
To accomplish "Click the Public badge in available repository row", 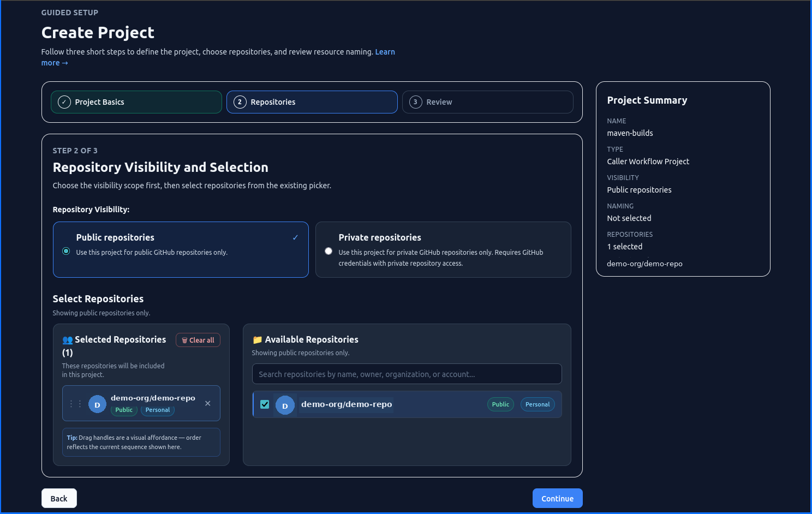I will click(x=500, y=404).
